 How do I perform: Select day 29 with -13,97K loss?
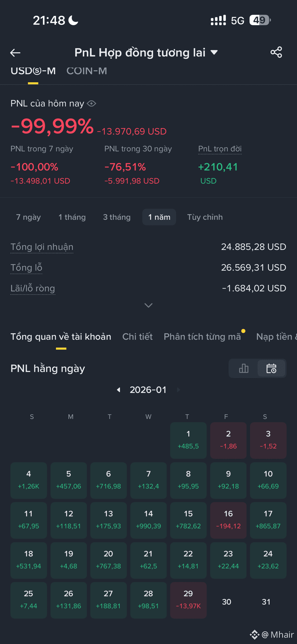(188, 600)
